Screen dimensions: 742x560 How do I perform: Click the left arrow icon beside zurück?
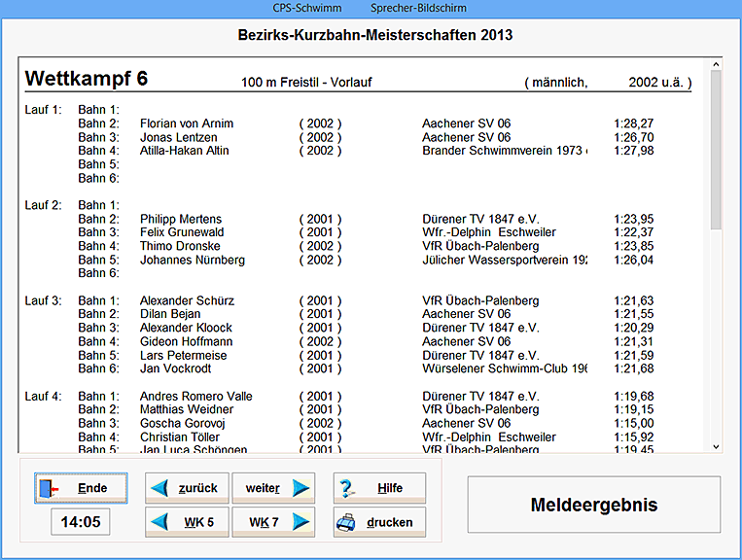[x=161, y=488]
